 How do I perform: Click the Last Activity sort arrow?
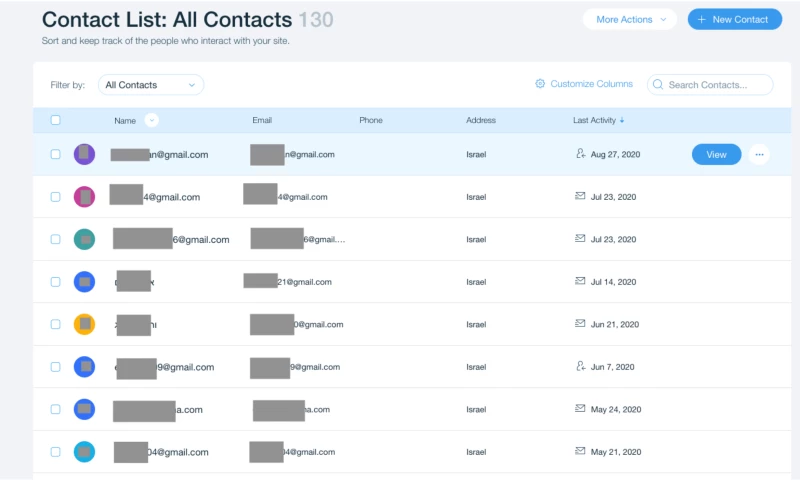click(x=622, y=121)
